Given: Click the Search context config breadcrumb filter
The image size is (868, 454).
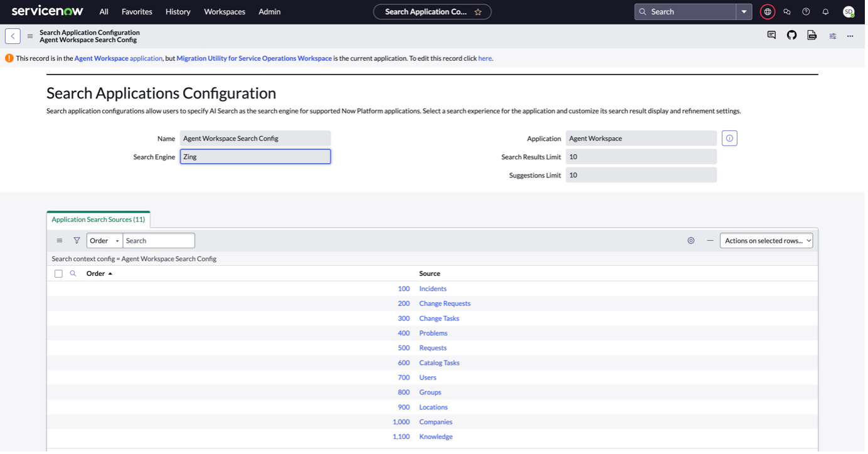Looking at the screenshot, I should click(x=134, y=260).
